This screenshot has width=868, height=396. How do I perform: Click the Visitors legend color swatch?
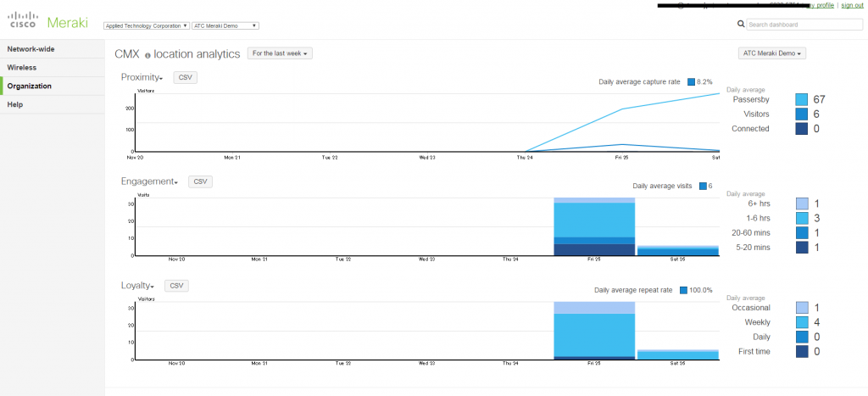tap(802, 114)
